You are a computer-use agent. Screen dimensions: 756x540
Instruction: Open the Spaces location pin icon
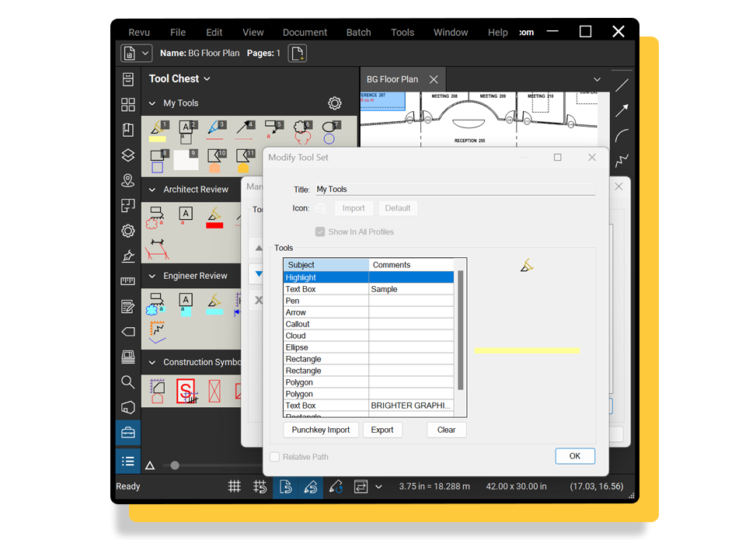pos(127,180)
